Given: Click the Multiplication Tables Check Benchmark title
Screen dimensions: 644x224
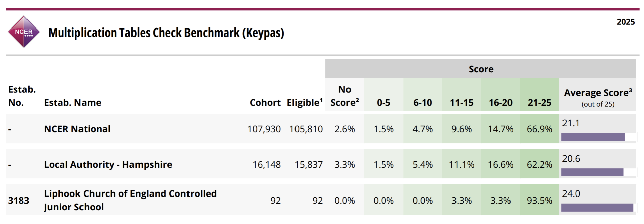Looking at the screenshot, I should (x=166, y=33).
